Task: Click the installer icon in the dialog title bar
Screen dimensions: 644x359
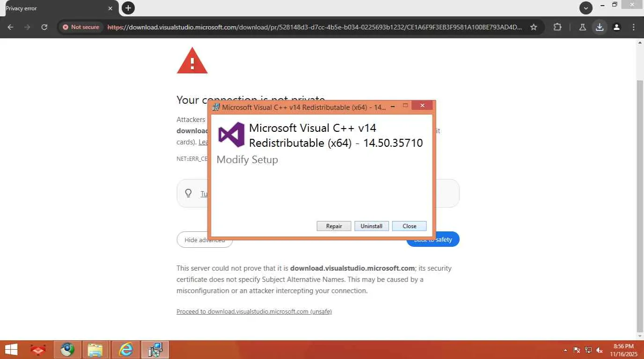Action: pos(216,107)
